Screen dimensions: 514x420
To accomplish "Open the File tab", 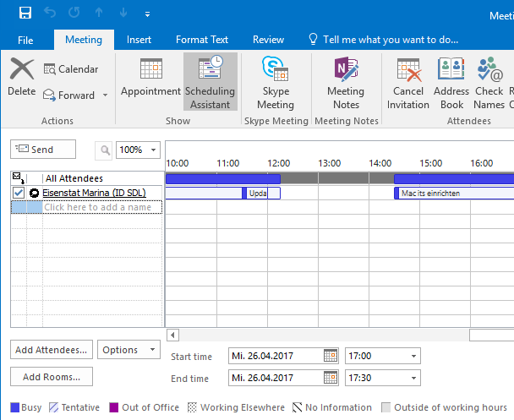I will tap(25, 40).
